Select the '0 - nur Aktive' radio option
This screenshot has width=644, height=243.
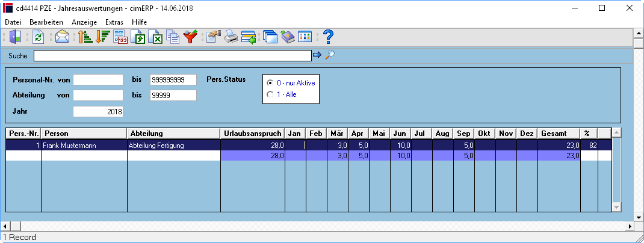pyautogui.click(x=291, y=83)
